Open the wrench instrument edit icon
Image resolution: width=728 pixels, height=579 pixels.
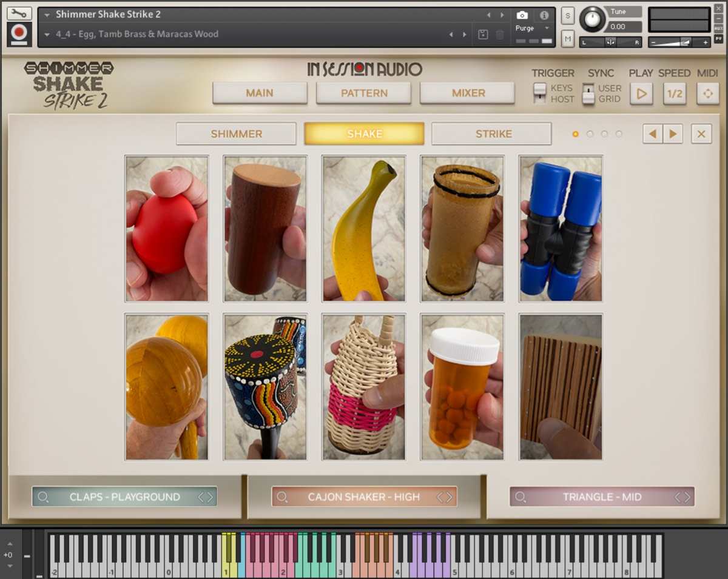(19, 13)
